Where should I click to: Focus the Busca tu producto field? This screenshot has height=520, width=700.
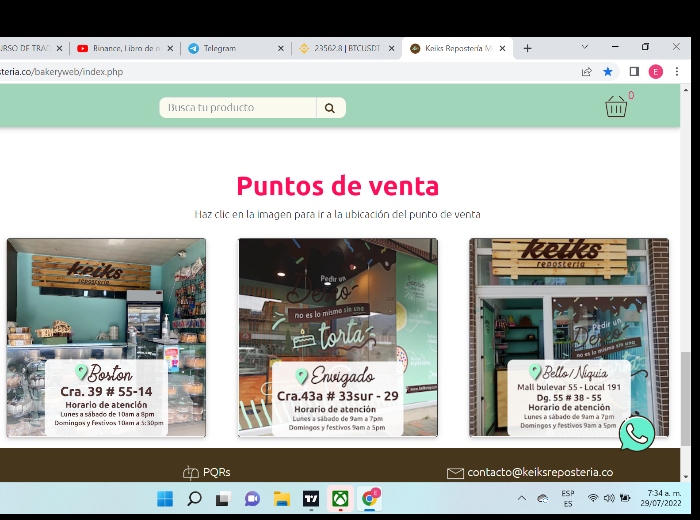(238, 108)
